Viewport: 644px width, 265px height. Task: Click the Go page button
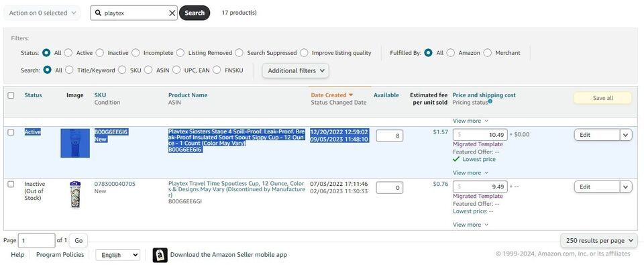tap(78, 240)
